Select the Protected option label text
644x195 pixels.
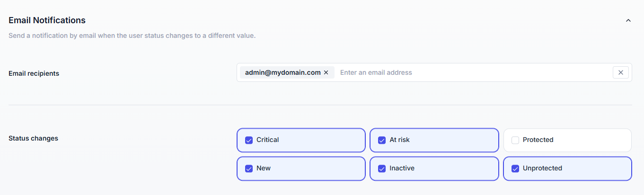click(x=538, y=140)
